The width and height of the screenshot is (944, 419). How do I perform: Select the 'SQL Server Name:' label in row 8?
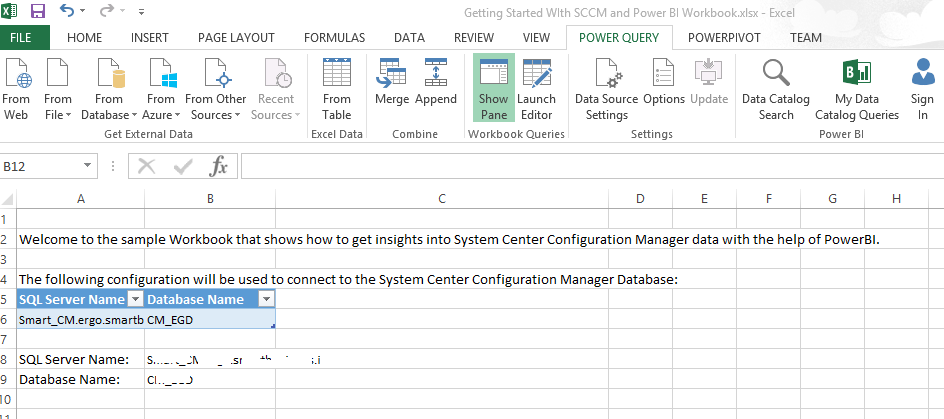(x=81, y=359)
